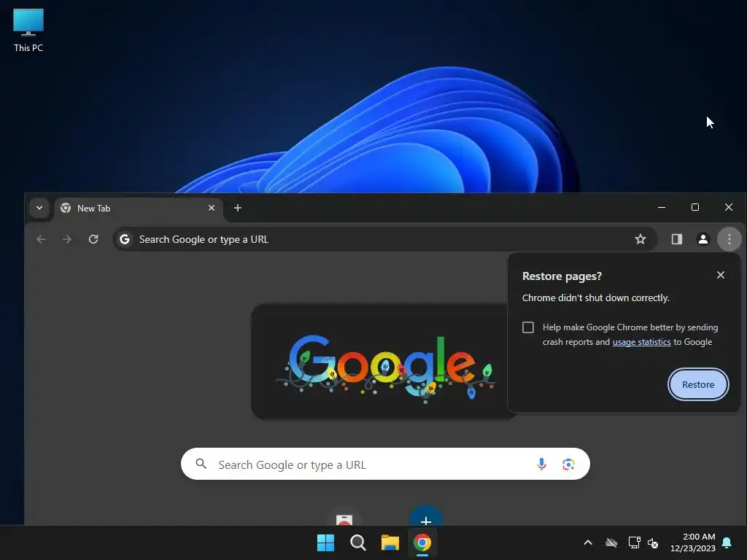
Task: Click the Google icon in address bar
Action: (x=125, y=239)
